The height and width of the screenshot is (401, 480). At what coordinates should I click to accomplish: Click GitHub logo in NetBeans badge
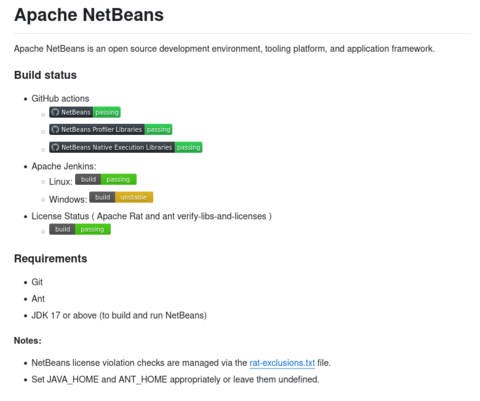point(55,112)
